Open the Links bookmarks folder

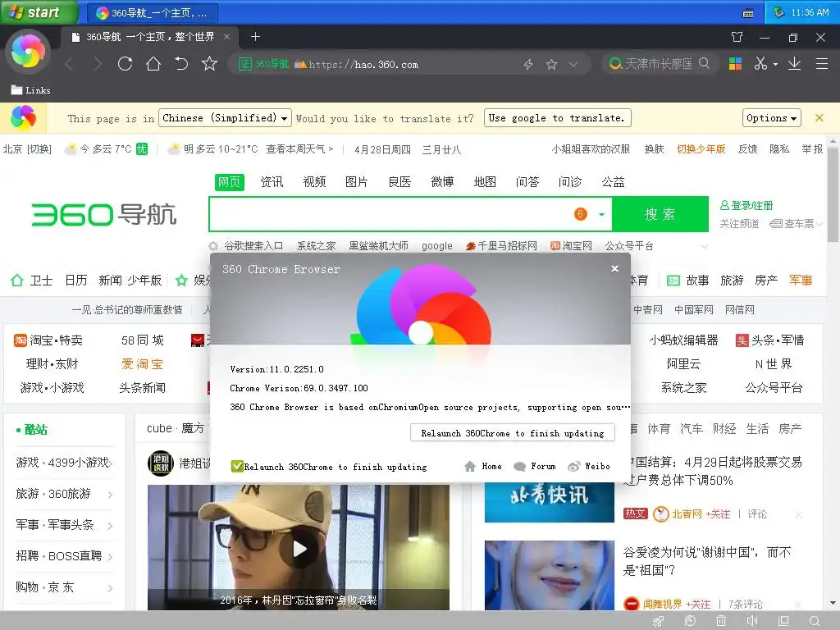(x=31, y=90)
